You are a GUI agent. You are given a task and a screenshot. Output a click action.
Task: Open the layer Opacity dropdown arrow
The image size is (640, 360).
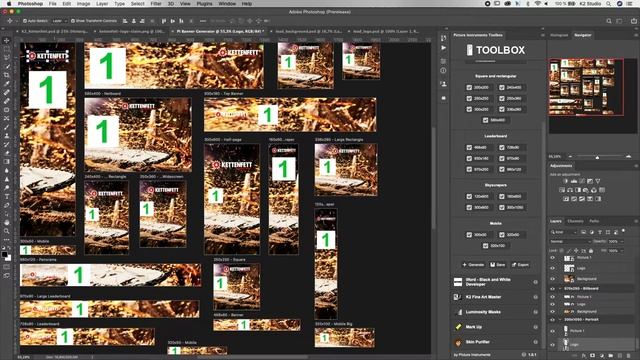(x=622, y=242)
